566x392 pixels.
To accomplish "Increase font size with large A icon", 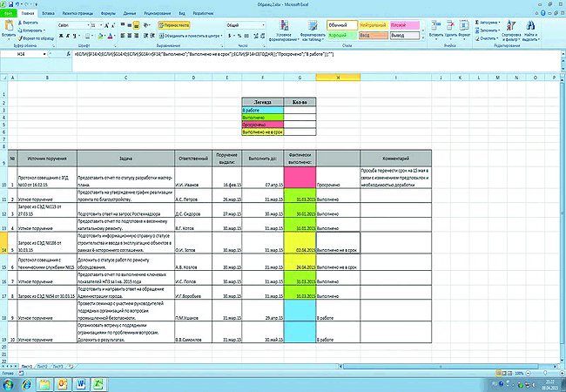I will click(x=107, y=25).
